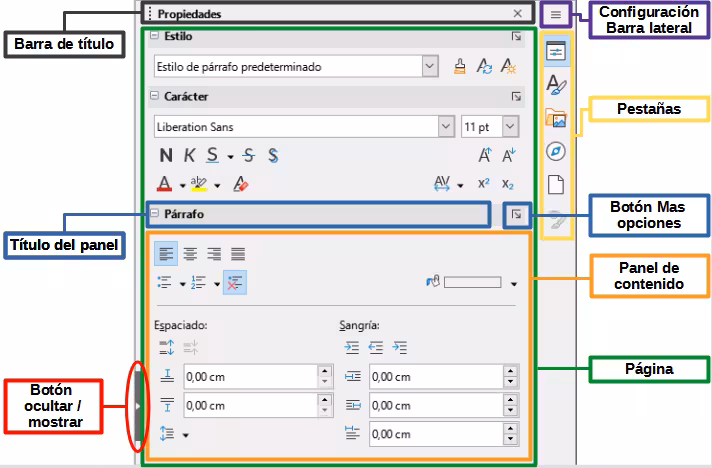This screenshot has height=468, width=712.
Task: Close the Propiedades sidebar deck
Action: pyautogui.click(x=518, y=14)
